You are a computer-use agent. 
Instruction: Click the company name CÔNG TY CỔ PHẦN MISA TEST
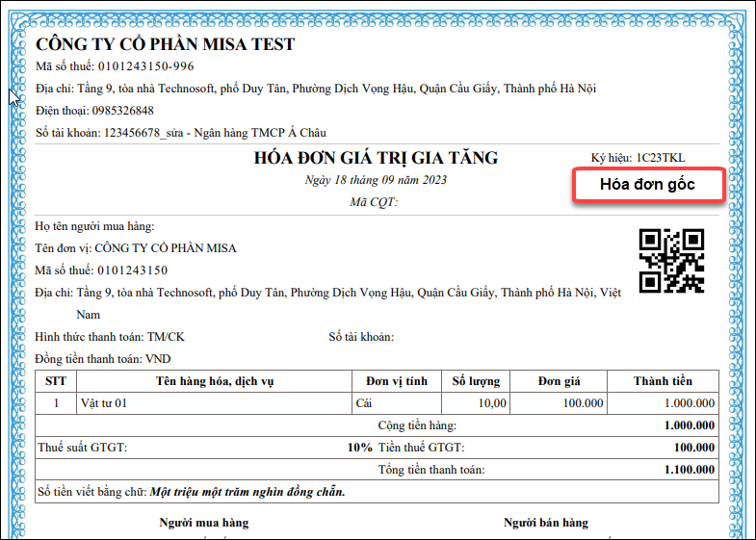point(165,44)
